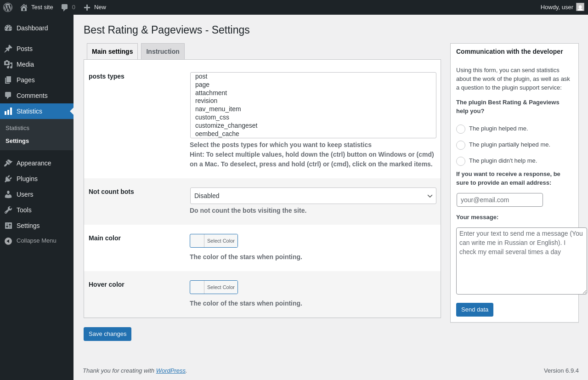Click the Plugins plug icon

pyautogui.click(x=8, y=179)
